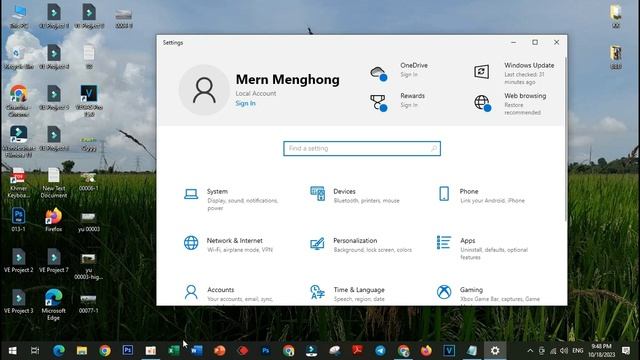Click Sign In under Rewards

coord(409,105)
